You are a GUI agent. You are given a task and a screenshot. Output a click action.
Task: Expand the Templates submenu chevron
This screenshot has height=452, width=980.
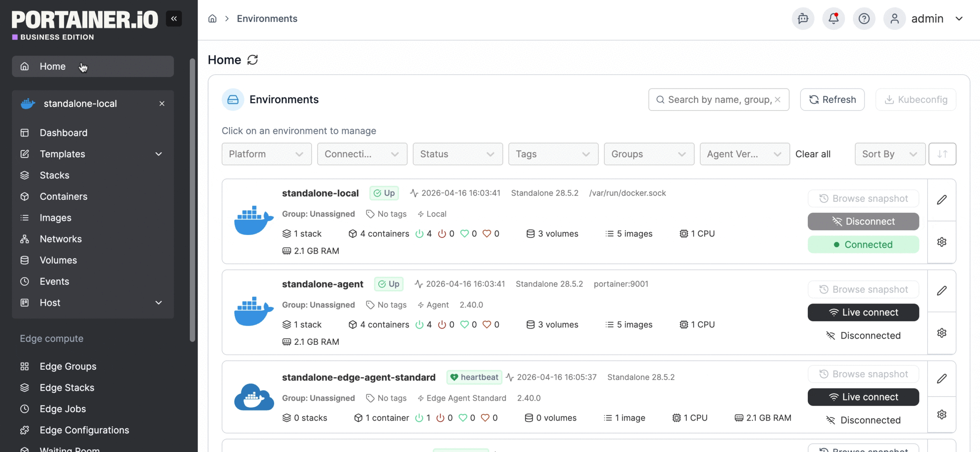click(x=158, y=154)
